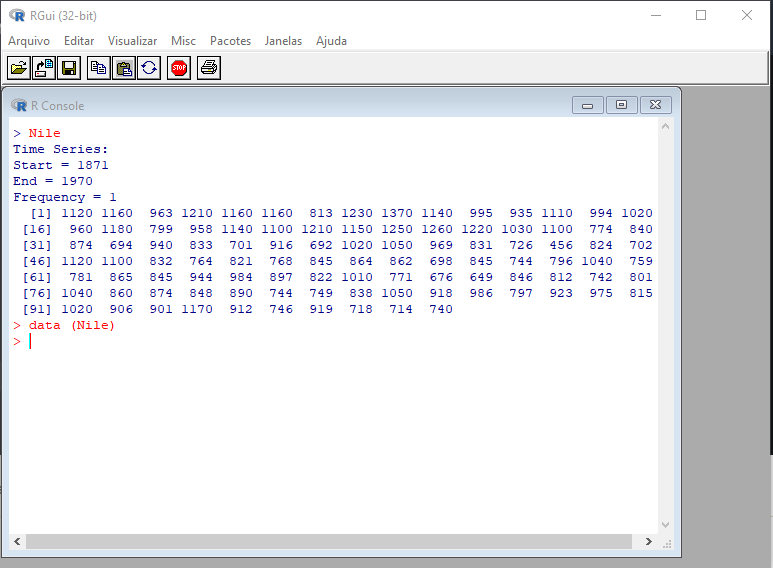Click the value 1010 in row [61]
Screen dimensions: 773x568
pyautogui.click(x=357, y=277)
